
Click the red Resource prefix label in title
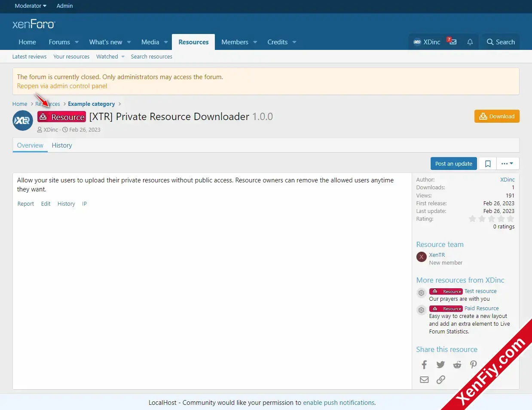click(62, 117)
